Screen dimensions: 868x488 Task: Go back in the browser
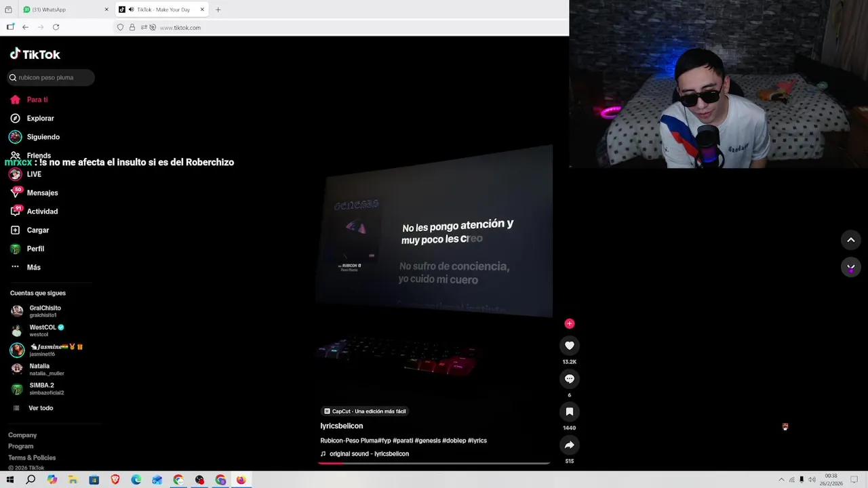(25, 27)
